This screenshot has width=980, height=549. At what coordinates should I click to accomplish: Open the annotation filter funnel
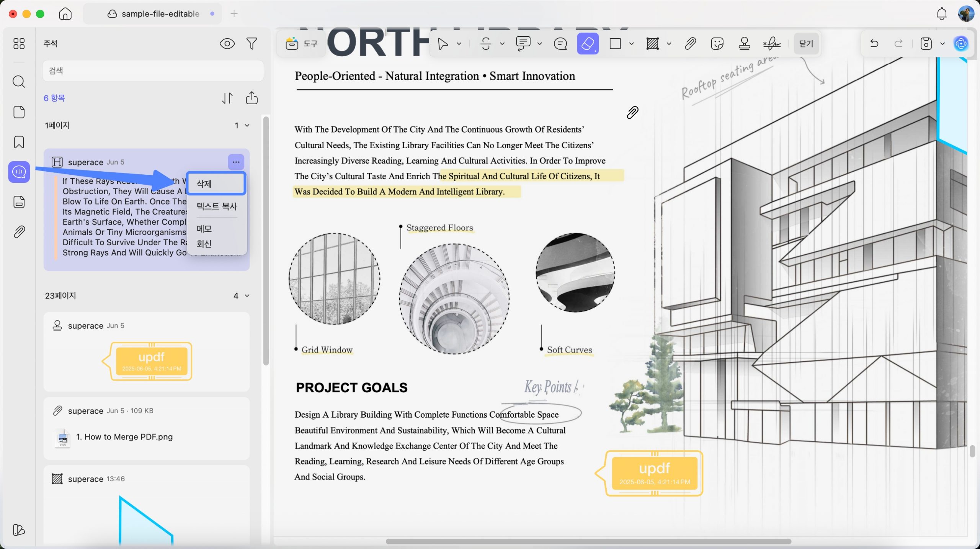252,44
